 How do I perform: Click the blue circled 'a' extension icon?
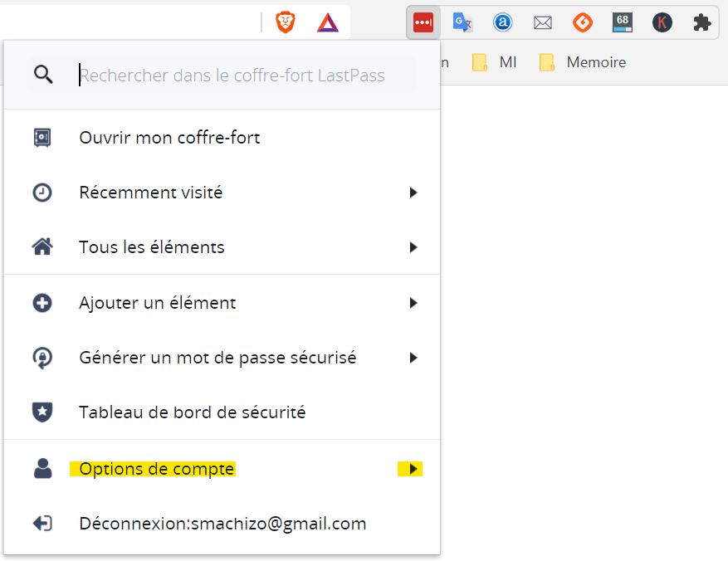(x=502, y=22)
